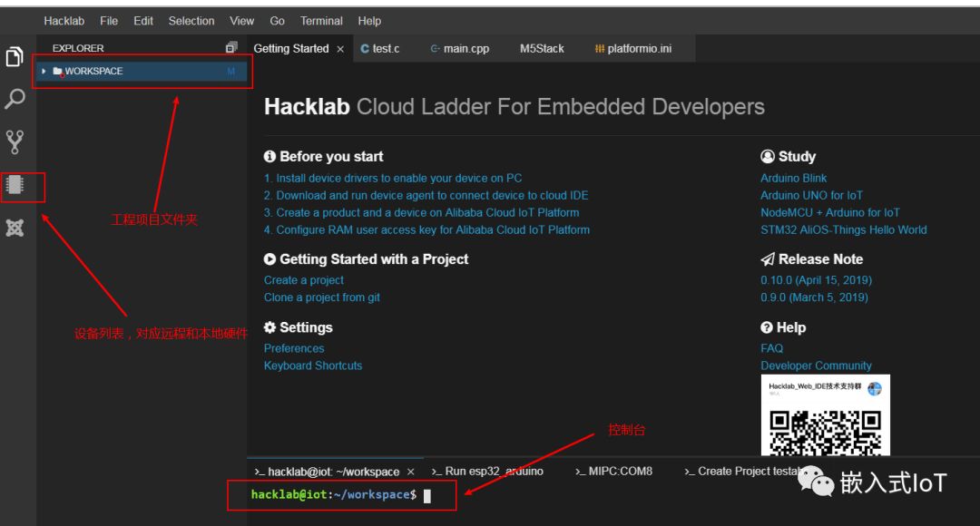Open the Keyboard Shortcuts link
The image size is (980, 526).
pos(313,365)
